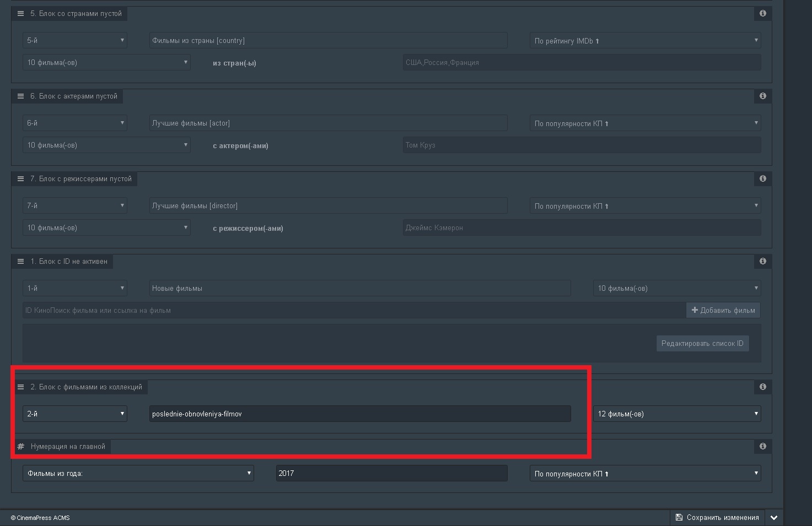Open info icon for block 6 actors
The height and width of the screenshot is (526, 812).
(763, 96)
